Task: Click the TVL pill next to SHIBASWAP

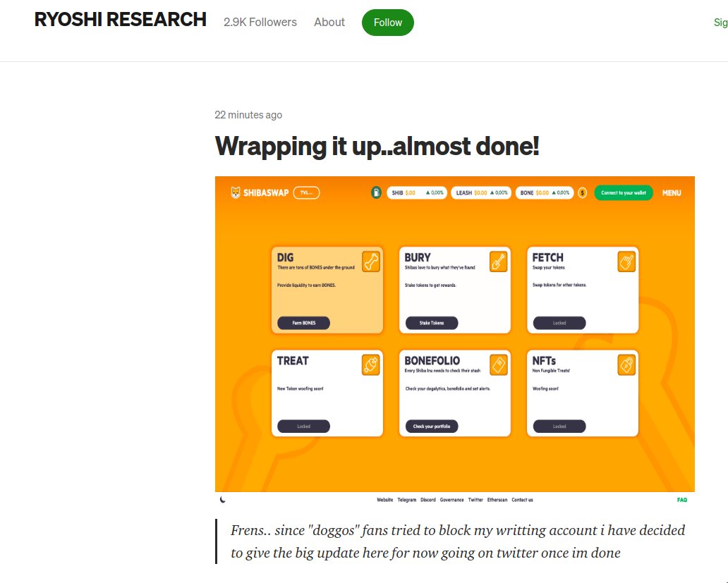Action: tap(306, 192)
